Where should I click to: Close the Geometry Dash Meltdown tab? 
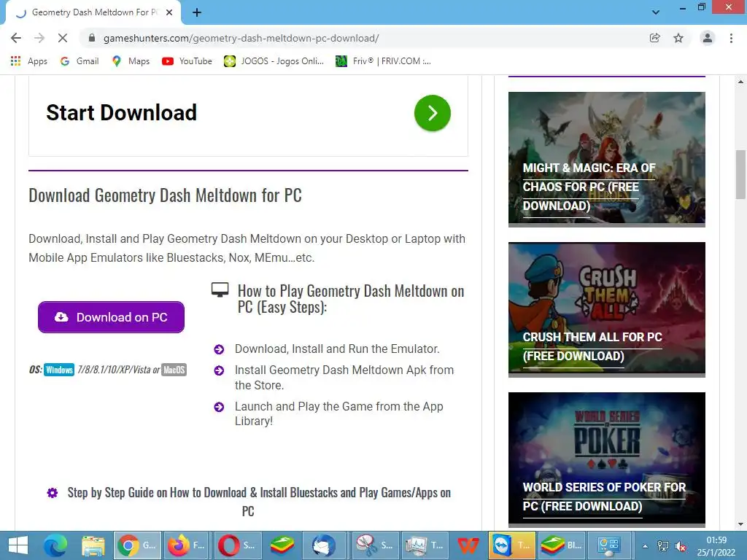[169, 12]
